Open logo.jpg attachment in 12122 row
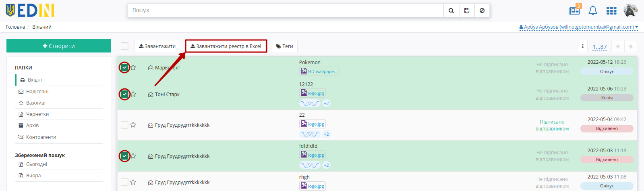 click(313, 93)
